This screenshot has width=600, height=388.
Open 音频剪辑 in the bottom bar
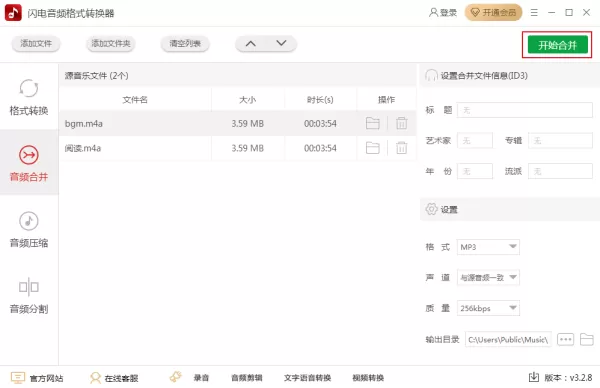click(x=247, y=378)
